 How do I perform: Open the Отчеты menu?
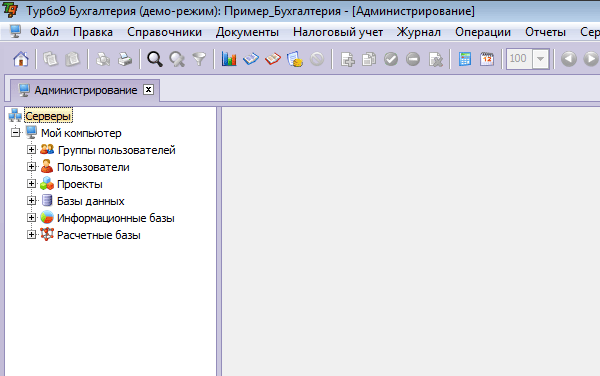pos(545,32)
